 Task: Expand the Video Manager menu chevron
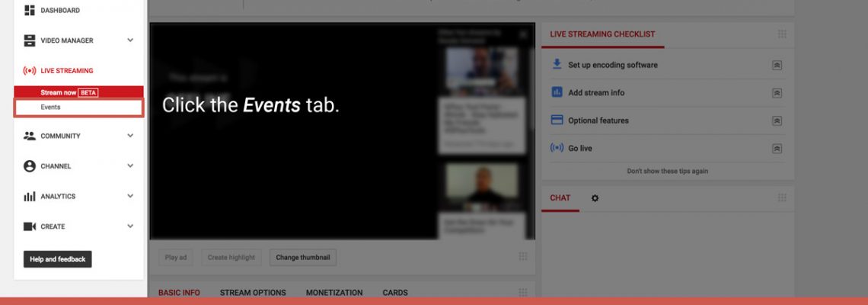pyautogui.click(x=130, y=40)
